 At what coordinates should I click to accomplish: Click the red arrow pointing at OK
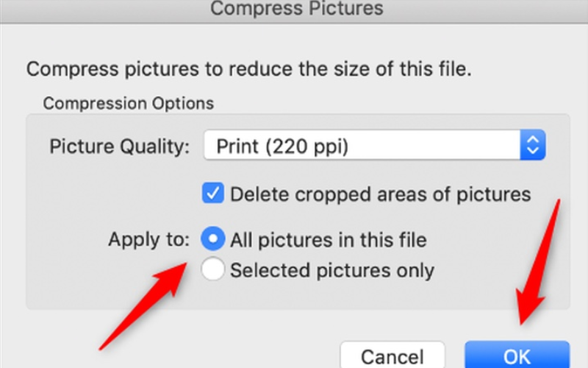(542, 265)
